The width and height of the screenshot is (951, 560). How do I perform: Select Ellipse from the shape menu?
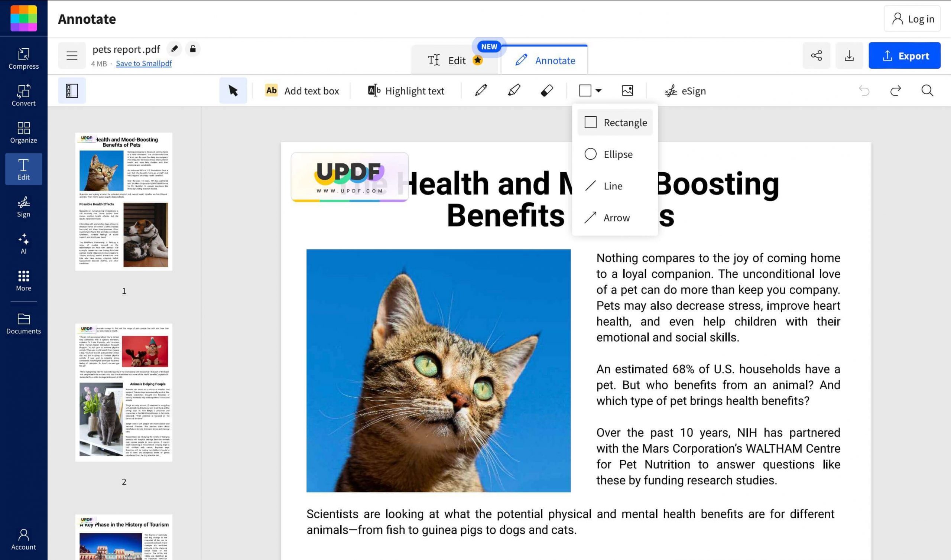[x=614, y=154]
